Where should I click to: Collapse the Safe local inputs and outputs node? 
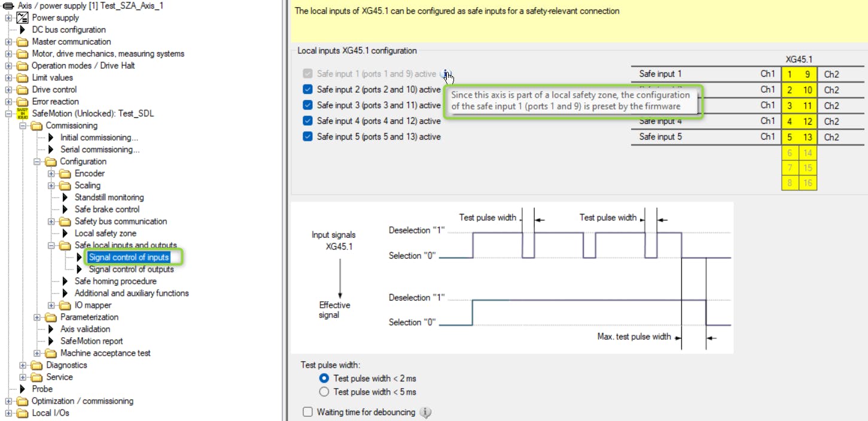pos(51,245)
